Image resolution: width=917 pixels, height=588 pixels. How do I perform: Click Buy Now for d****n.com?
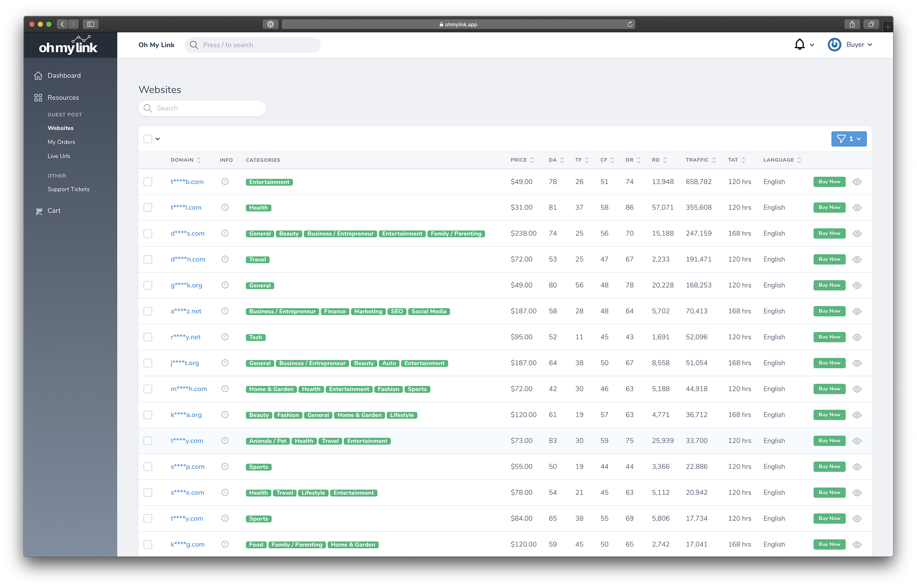click(x=829, y=260)
